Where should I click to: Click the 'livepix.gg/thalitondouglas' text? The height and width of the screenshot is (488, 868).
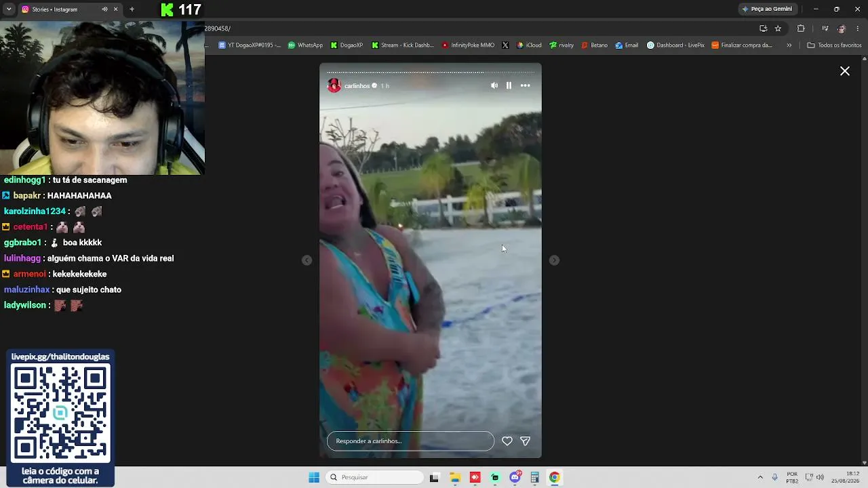(x=60, y=357)
